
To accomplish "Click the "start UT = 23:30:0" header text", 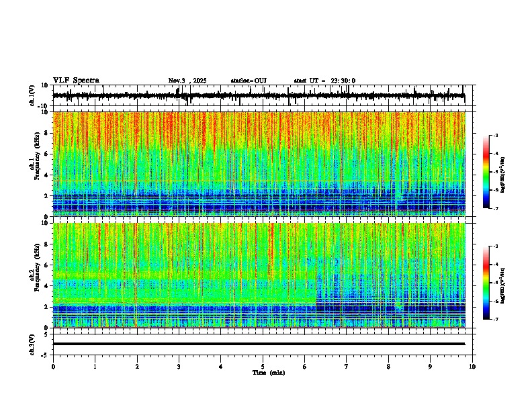I will (x=324, y=81).
